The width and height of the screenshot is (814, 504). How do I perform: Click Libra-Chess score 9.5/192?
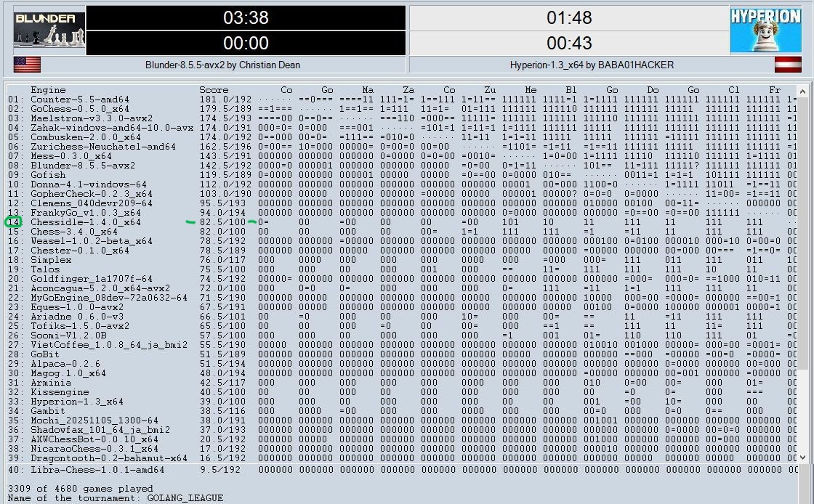click(221, 470)
